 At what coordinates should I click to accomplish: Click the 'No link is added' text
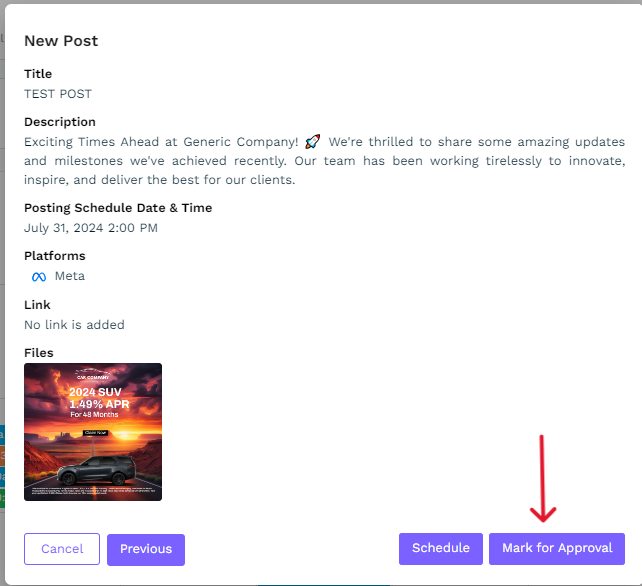tap(75, 325)
